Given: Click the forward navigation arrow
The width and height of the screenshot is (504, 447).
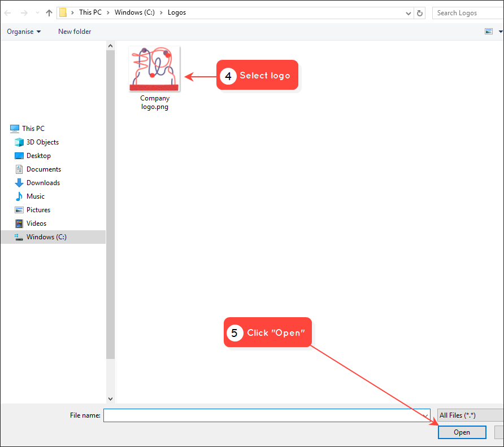Looking at the screenshot, I should point(24,13).
